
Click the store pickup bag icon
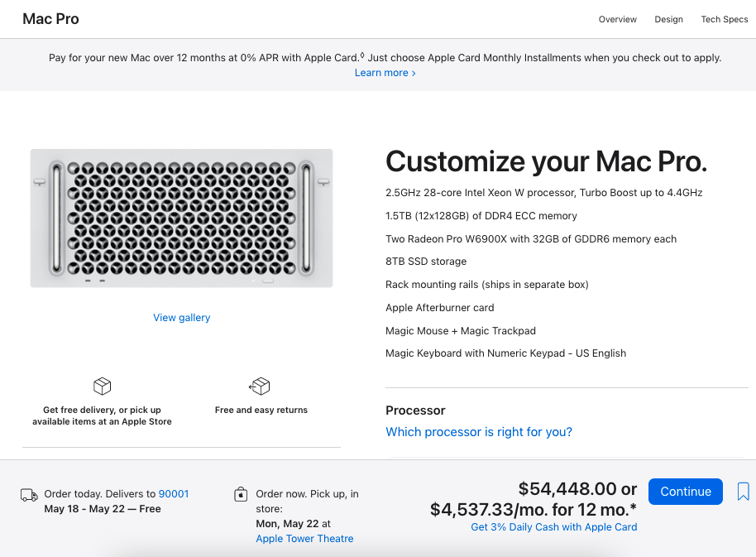point(241,495)
